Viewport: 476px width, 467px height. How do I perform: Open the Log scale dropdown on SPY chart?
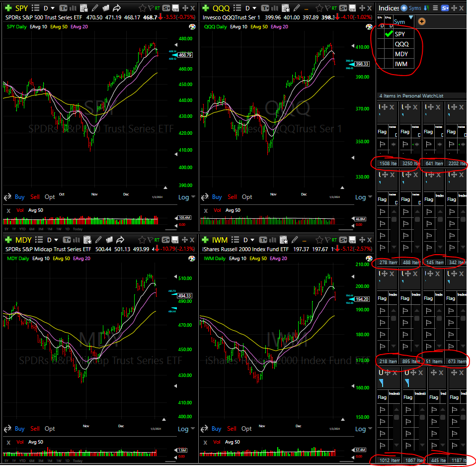[186, 197]
